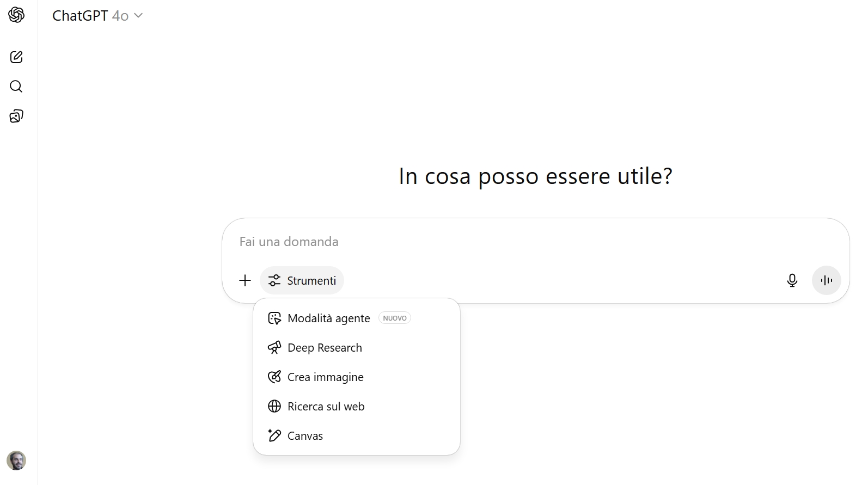Choose Deep Research option

pos(325,348)
